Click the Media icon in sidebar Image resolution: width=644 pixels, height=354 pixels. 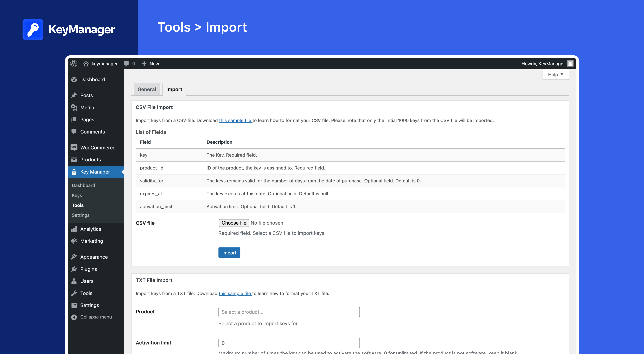(74, 107)
